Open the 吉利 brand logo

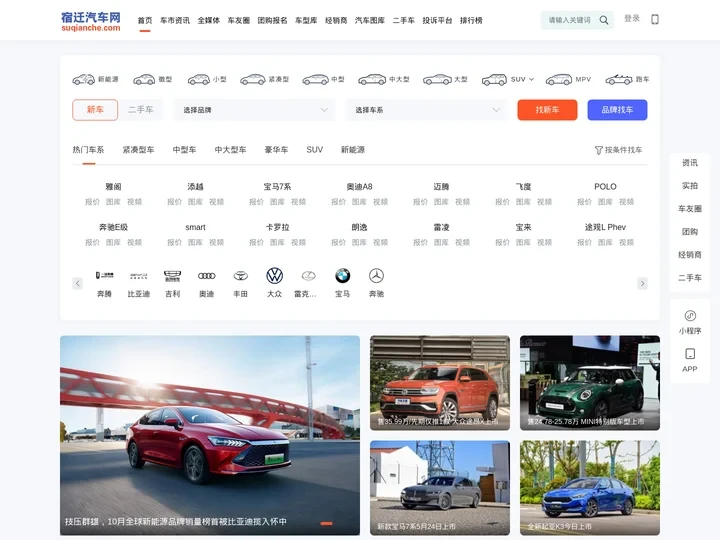coord(173,276)
